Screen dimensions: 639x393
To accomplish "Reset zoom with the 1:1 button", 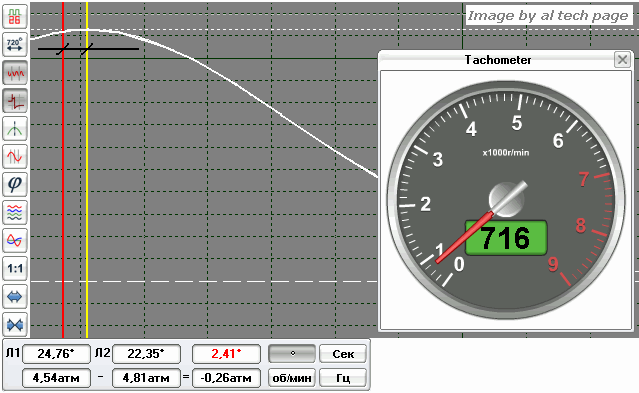I will [15, 269].
